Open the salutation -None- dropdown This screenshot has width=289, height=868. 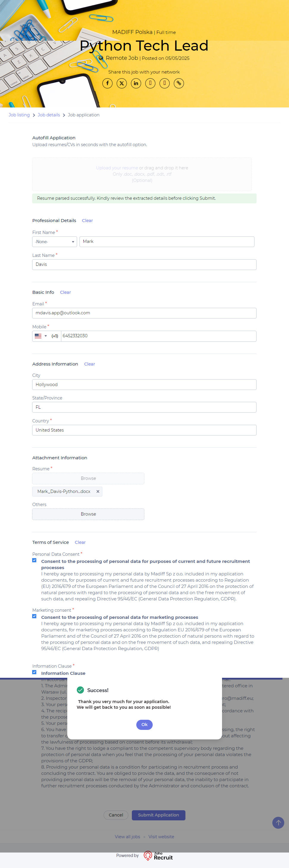pyautogui.click(x=54, y=242)
